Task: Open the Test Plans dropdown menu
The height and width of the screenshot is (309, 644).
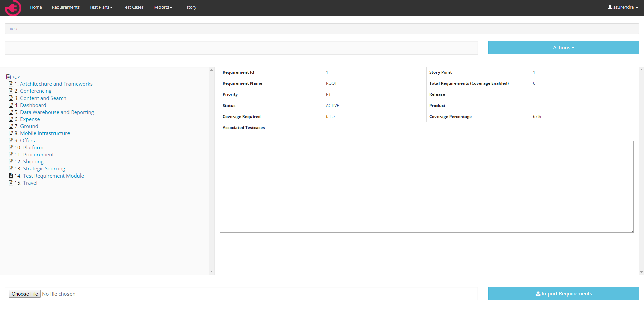Action: (101, 7)
